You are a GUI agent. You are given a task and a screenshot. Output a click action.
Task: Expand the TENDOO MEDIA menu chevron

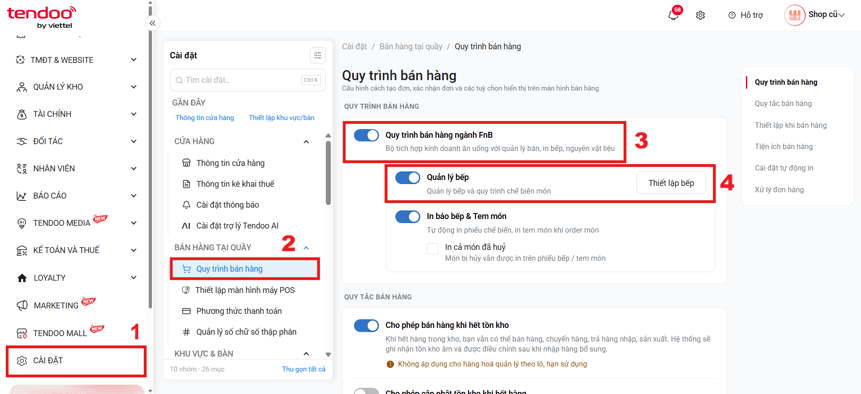click(x=133, y=223)
